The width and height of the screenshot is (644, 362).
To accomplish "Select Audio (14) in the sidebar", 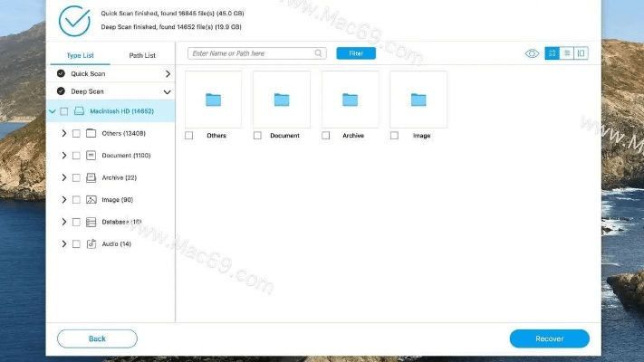I will pos(116,244).
